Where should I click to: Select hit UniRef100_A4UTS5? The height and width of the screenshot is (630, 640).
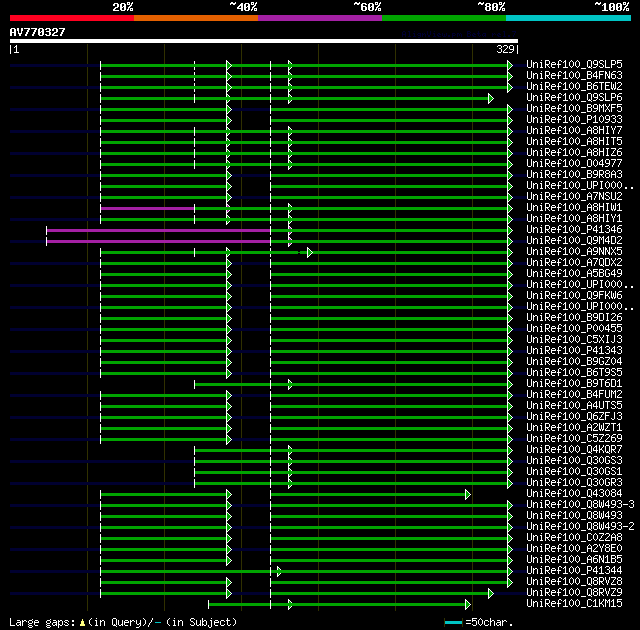[574, 406]
